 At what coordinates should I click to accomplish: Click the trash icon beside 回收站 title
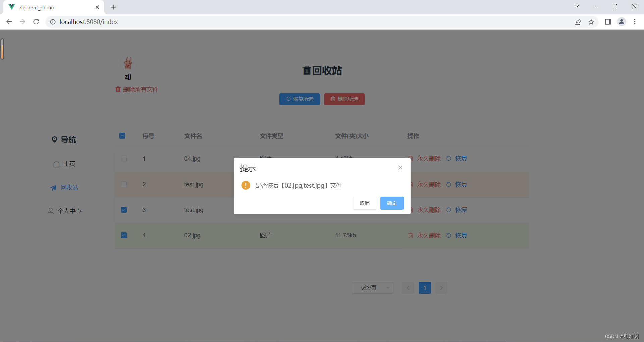306,71
